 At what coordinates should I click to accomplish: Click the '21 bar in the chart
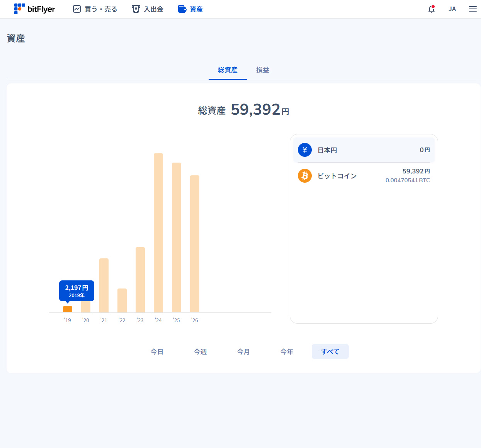click(x=104, y=285)
